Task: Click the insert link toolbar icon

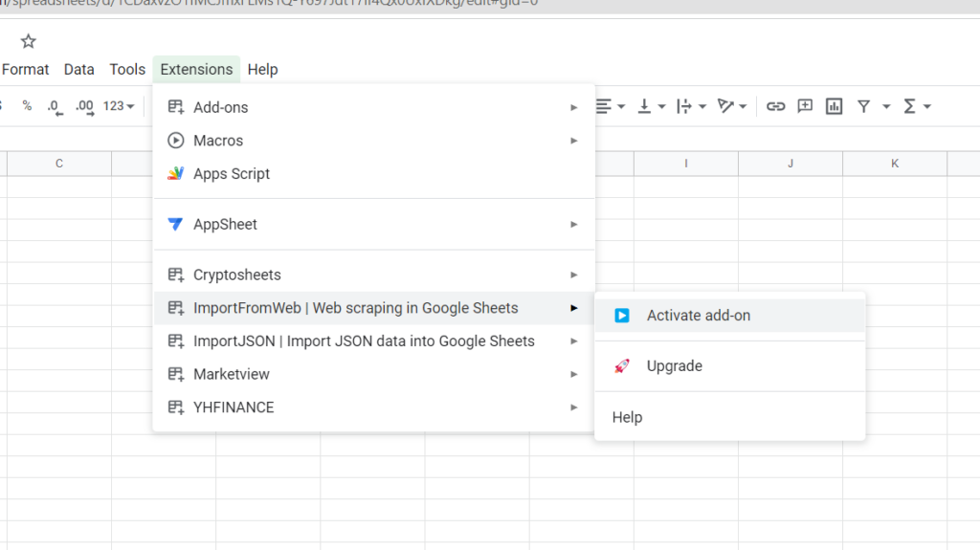Action: pos(775,106)
